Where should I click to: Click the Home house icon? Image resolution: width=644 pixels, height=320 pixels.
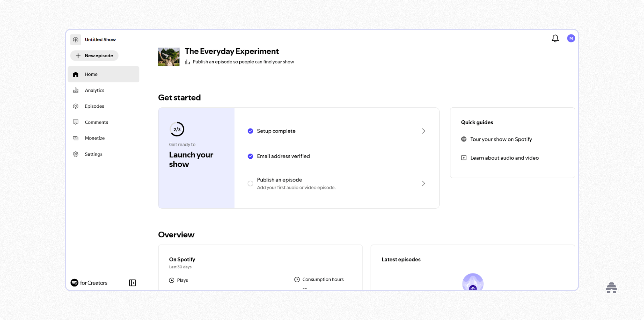(x=75, y=74)
